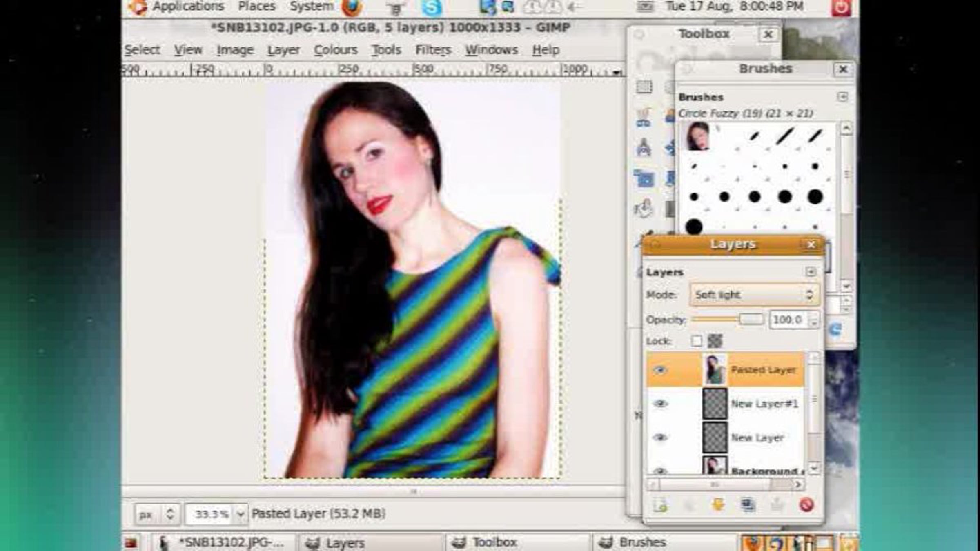This screenshot has height=551, width=980.
Task: Open the zoom percentage dropdown
Action: tap(241, 514)
